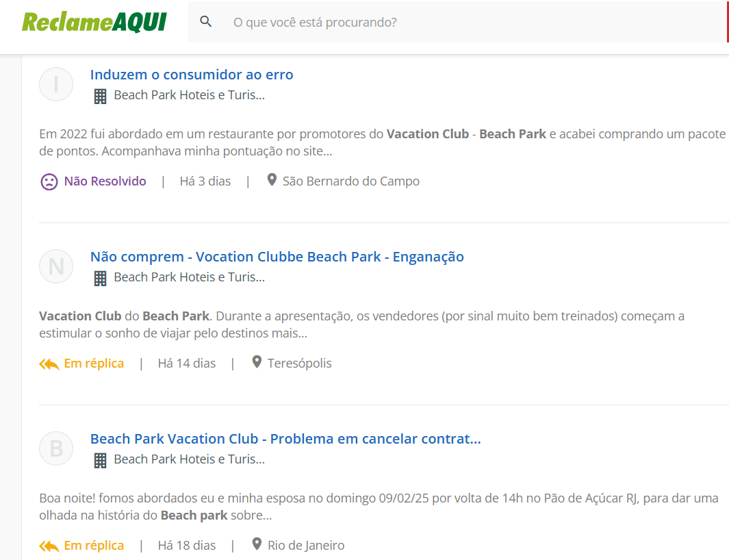The height and width of the screenshot is (560, 729).
Task: Open 'Beach Park Vacation Club - Problema' complaint
Action: coord(285,439)
